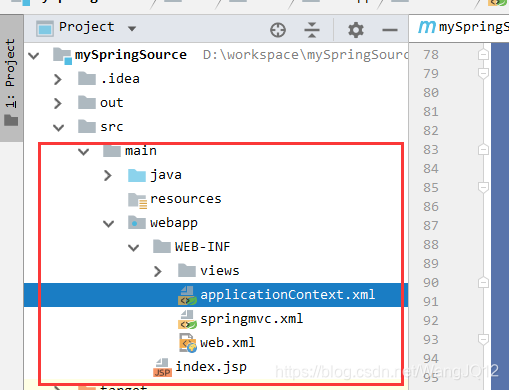Click the WEB-INF folder icon

point(162,246)
